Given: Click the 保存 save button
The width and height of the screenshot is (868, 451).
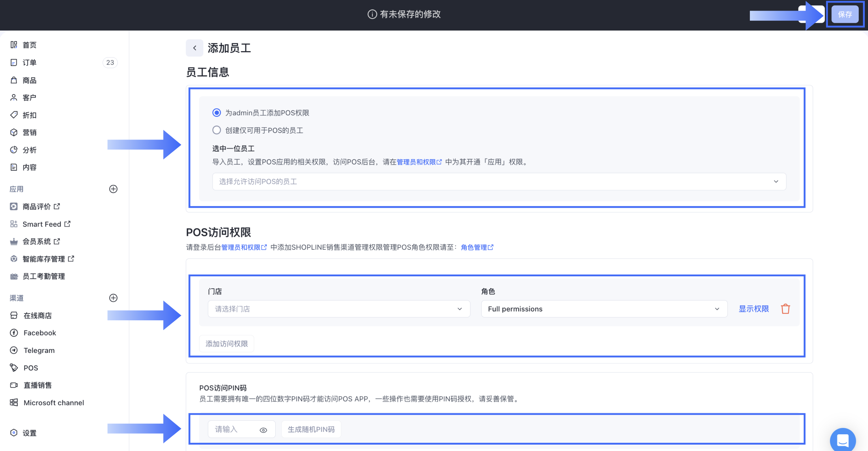Looking at the screenshot, I should (845, 15).
